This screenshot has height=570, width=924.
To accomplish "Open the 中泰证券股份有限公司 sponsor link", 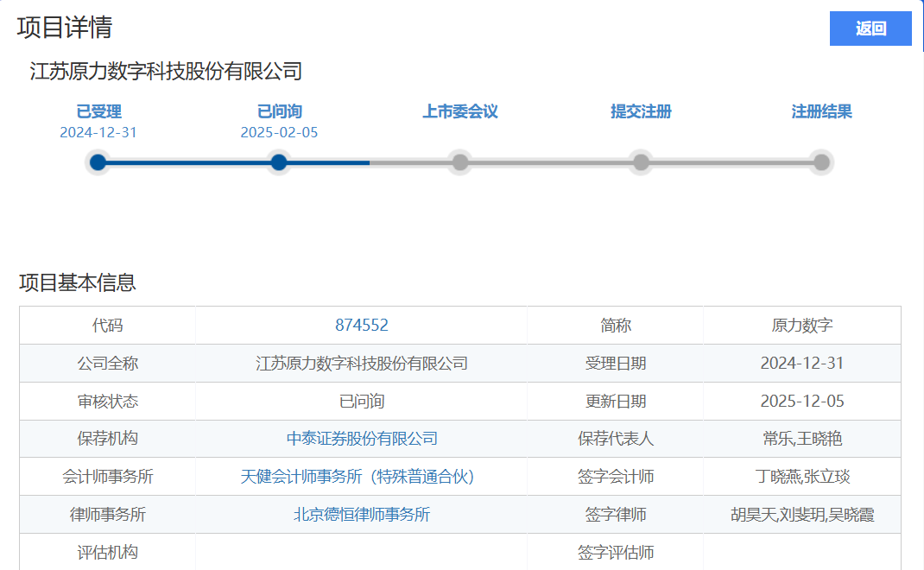I will click(361, 439).
